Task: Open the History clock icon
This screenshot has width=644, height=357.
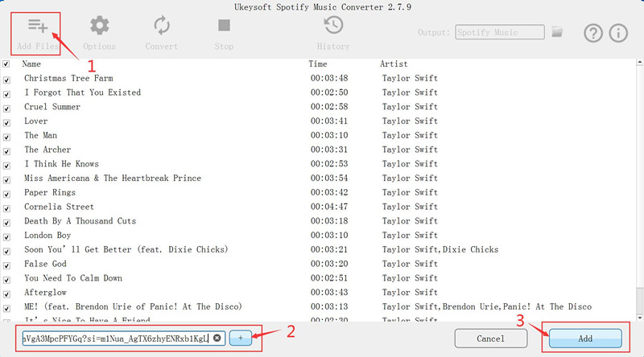Action: pos(333,25)
